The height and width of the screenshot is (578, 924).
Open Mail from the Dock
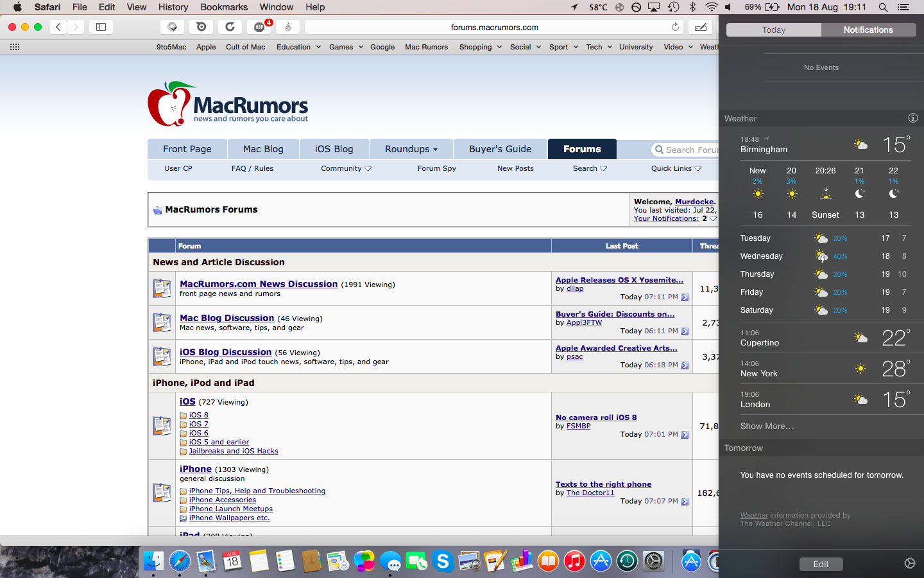(206, 561)
